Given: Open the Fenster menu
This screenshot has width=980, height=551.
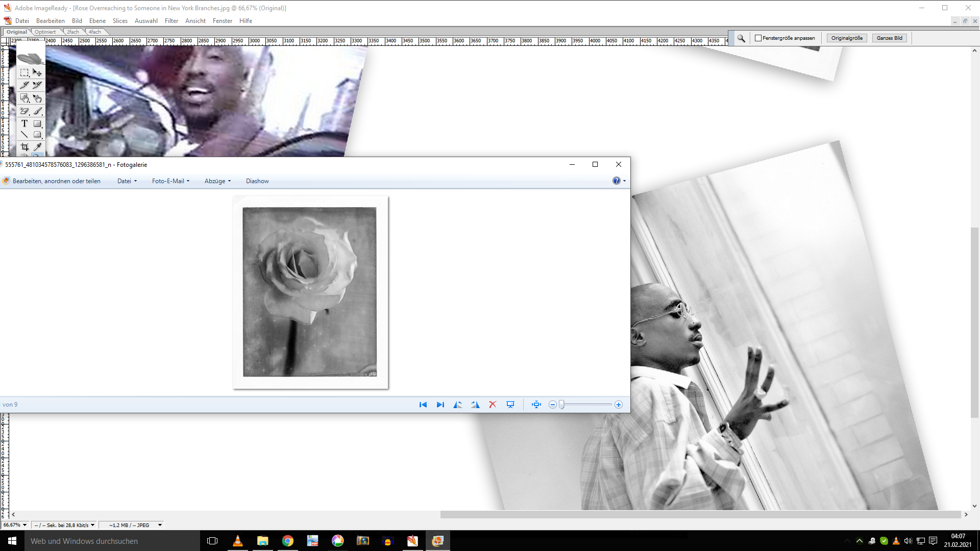Looking at the screenshot, I should pos(223,21).
